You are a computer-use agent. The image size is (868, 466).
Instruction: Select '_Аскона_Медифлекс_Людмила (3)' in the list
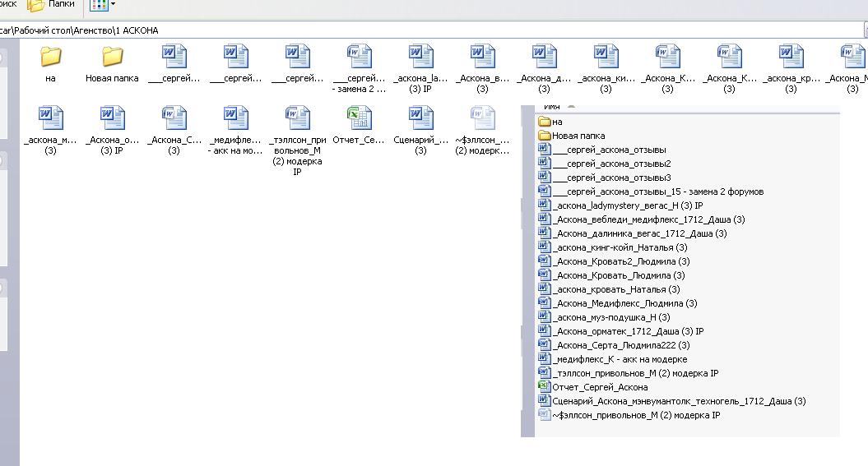pos(618,303)
